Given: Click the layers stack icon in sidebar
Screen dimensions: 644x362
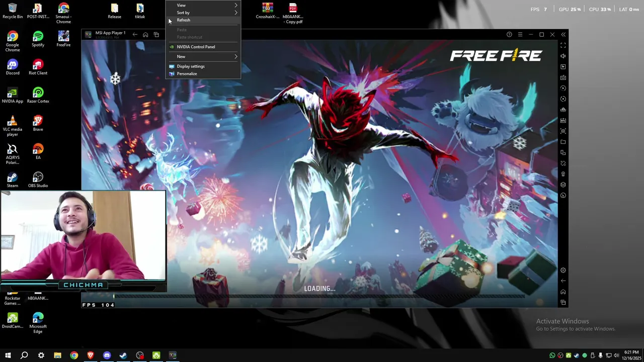Looking at the screenshot, I should pos(563,185).
